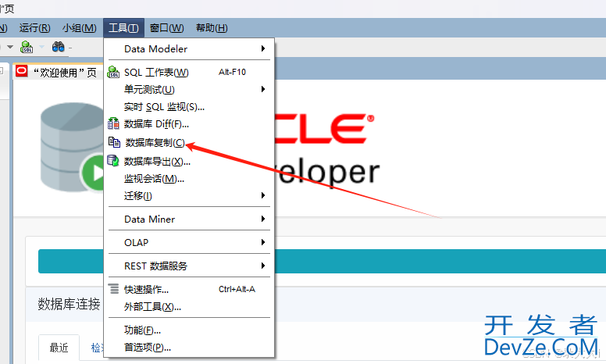The height and width of the screenshot is (364, 606).
Task: Click the SQL 工作表 menu icon
Action: click(x=113, y=72)
